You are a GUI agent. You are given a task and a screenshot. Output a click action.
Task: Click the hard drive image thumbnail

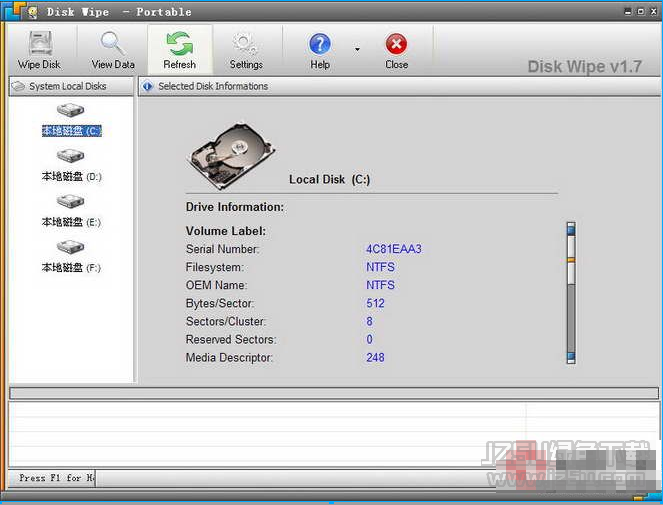click(x=231, y=156)
